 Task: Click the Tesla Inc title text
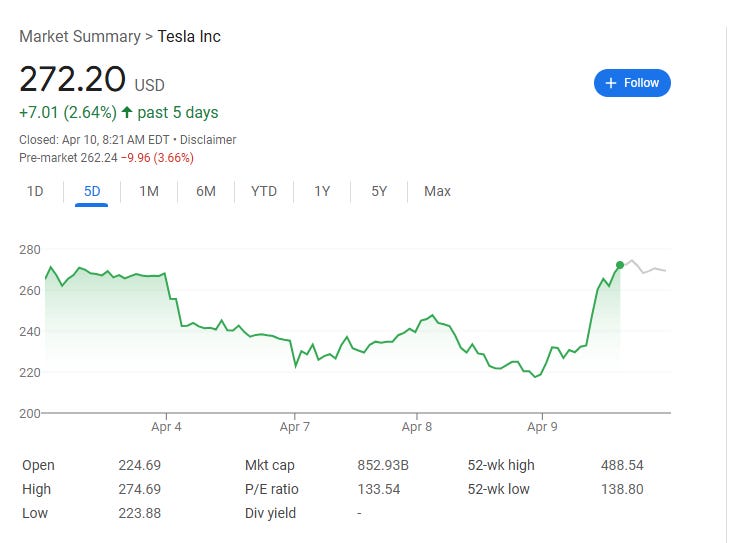tap(189, 36)
